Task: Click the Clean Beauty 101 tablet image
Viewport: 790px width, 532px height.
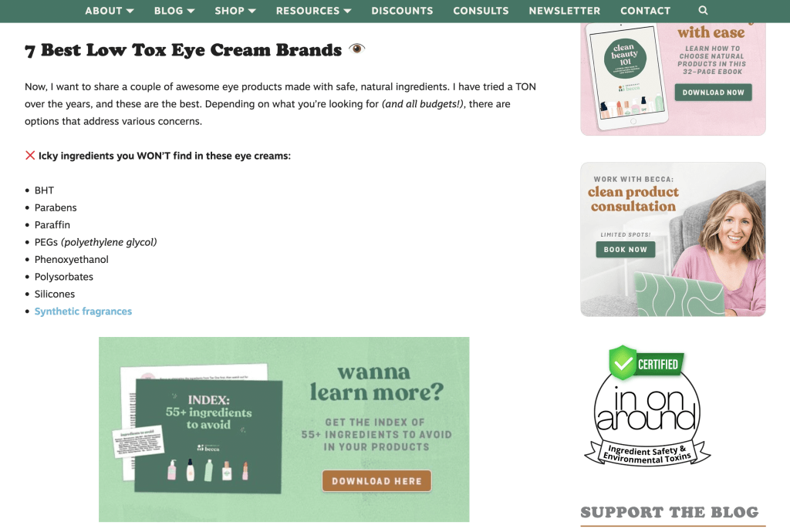Action: coord(626,75)
